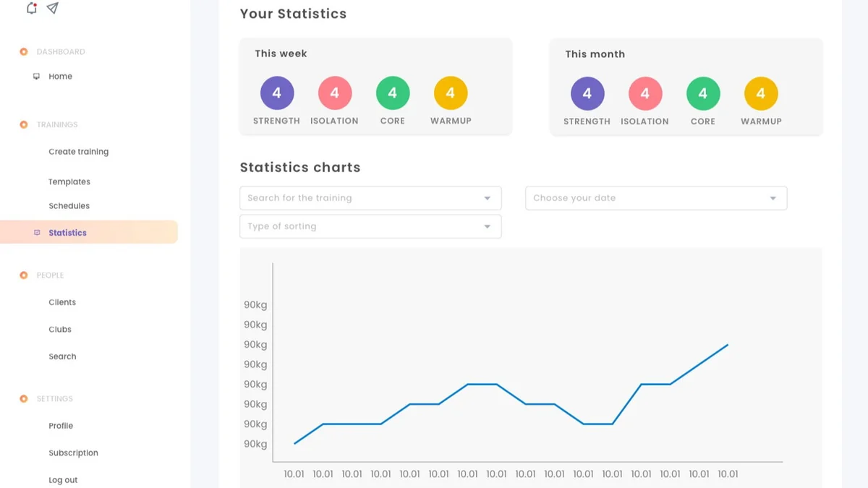Click the orange Trainings section marker

[x=24, y=124]
